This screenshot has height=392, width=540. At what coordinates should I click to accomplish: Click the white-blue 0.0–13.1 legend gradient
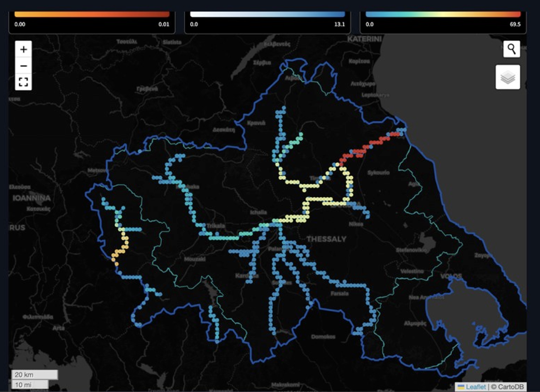click(267, 15)
